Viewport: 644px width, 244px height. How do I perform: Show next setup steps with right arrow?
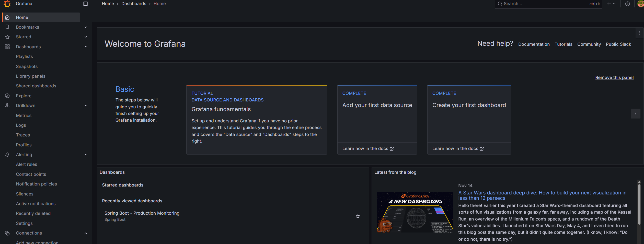coord(635,113)
